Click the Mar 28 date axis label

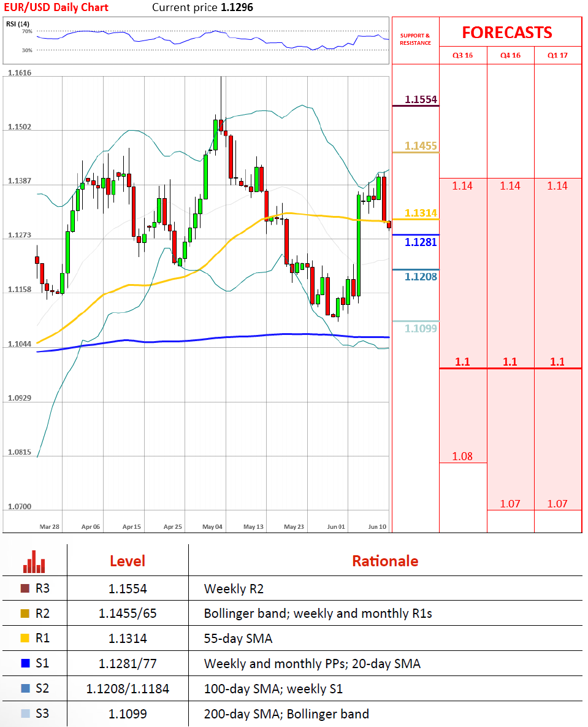pos(50,527)
